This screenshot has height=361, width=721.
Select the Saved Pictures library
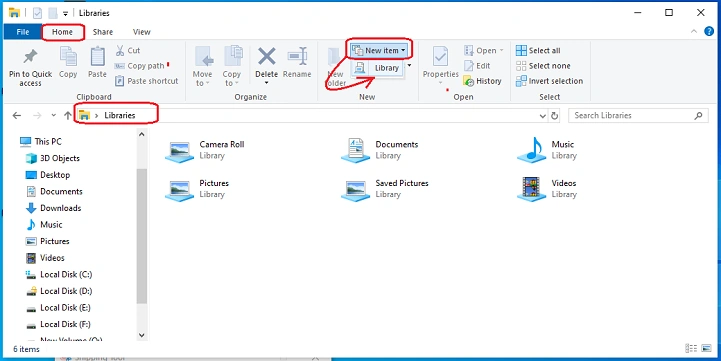[x=385, y=189]
